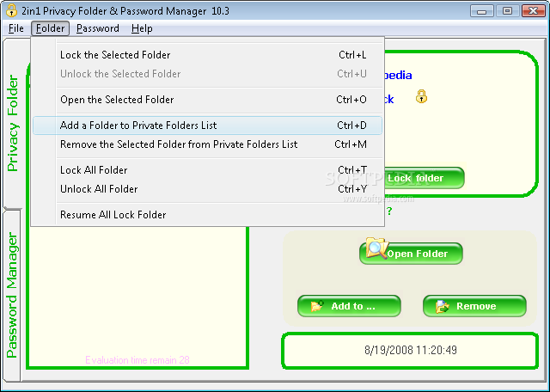Open the Password menu
The image size is (550, 392).
coord(97,28)
